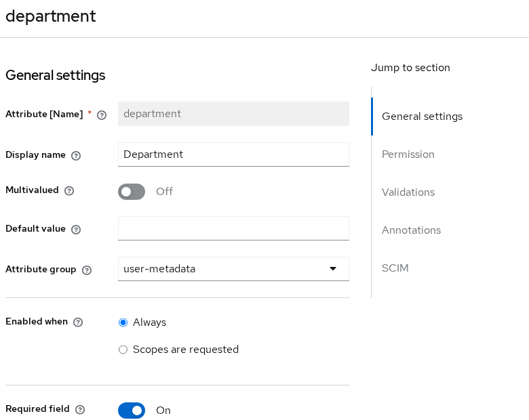Jump to SCIM section
This screenshot has width=529, height=420.
(x=395, y=268)
